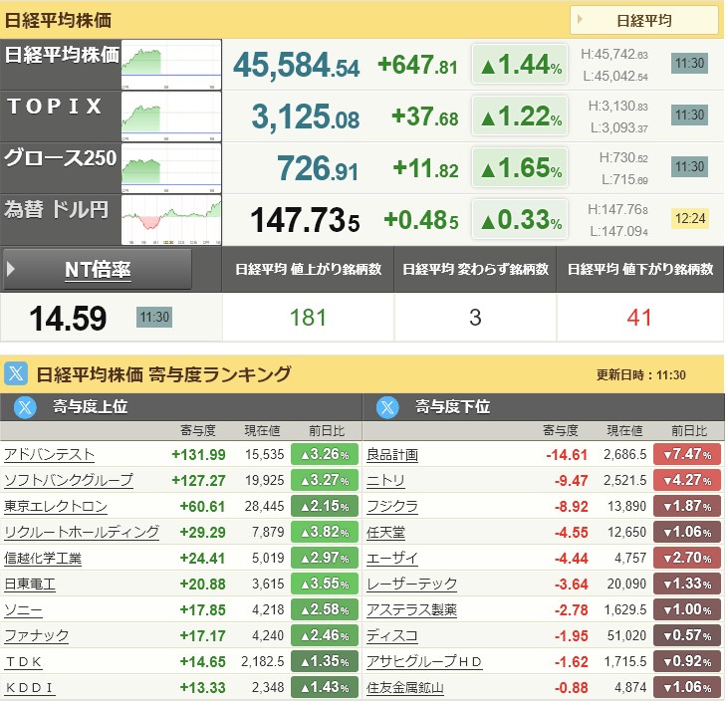This screenshot has width=728, height=704.
Task: Open the 良品計画 stock link
Action: (x=392, y=454)
